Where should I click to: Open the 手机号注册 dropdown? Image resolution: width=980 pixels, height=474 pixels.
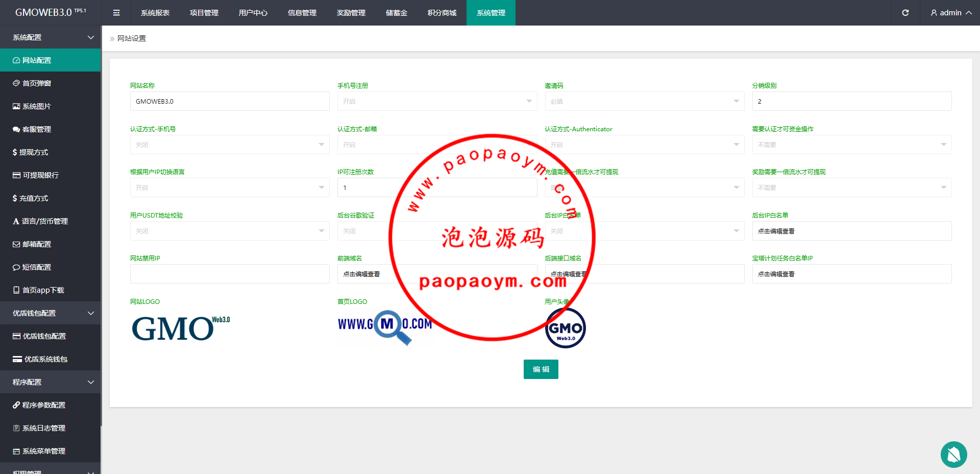point(437,101)
